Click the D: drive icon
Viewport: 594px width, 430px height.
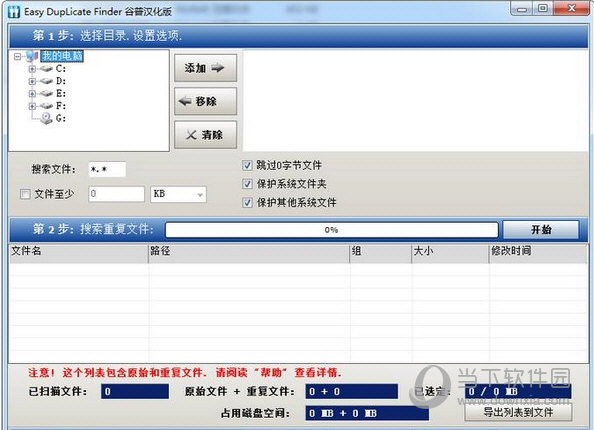[x=46, y=81]
